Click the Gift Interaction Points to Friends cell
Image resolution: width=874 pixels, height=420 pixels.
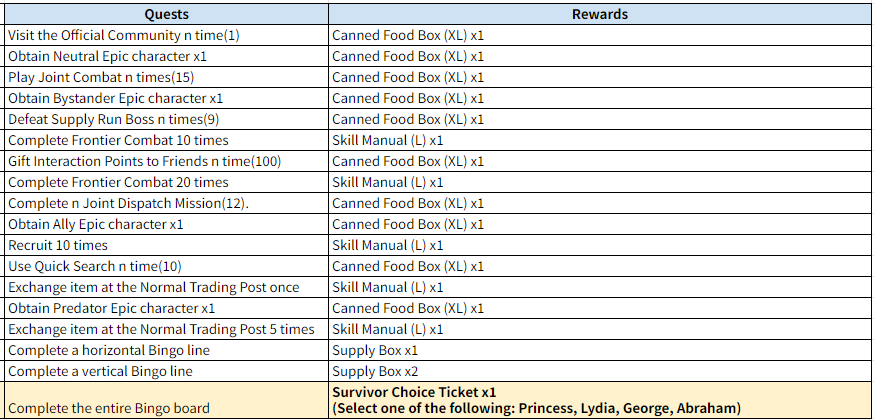point(146,161)
